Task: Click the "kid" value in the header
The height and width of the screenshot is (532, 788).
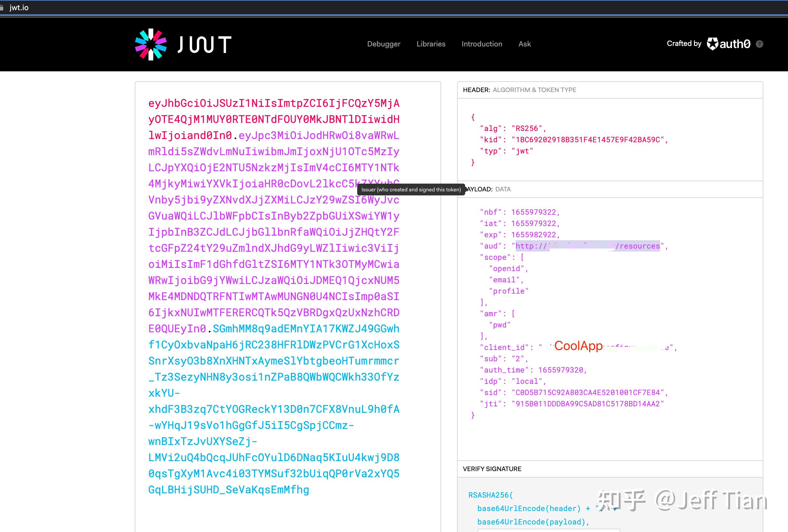Action: (588, 140)
